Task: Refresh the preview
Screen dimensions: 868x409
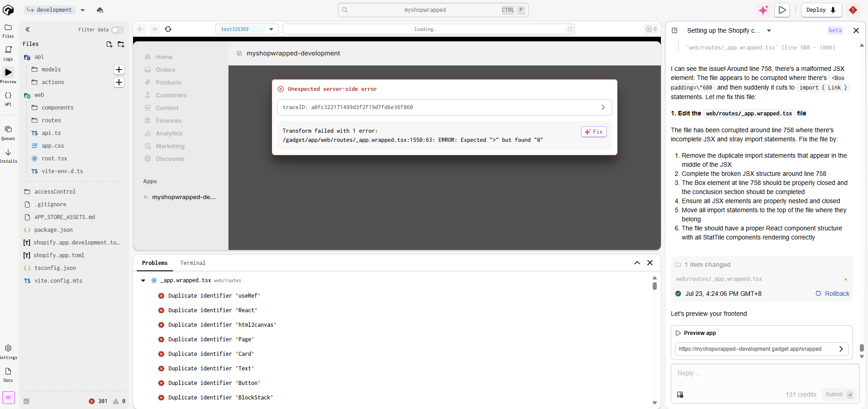Action: pyautogui.click(x=168, y=29)
